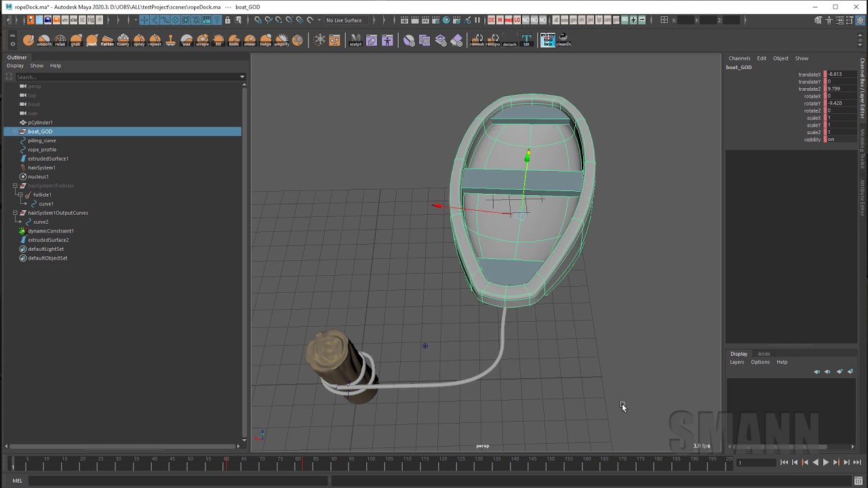Open the layer editor Layers menu
868x488 pixels.
[736, 362]
